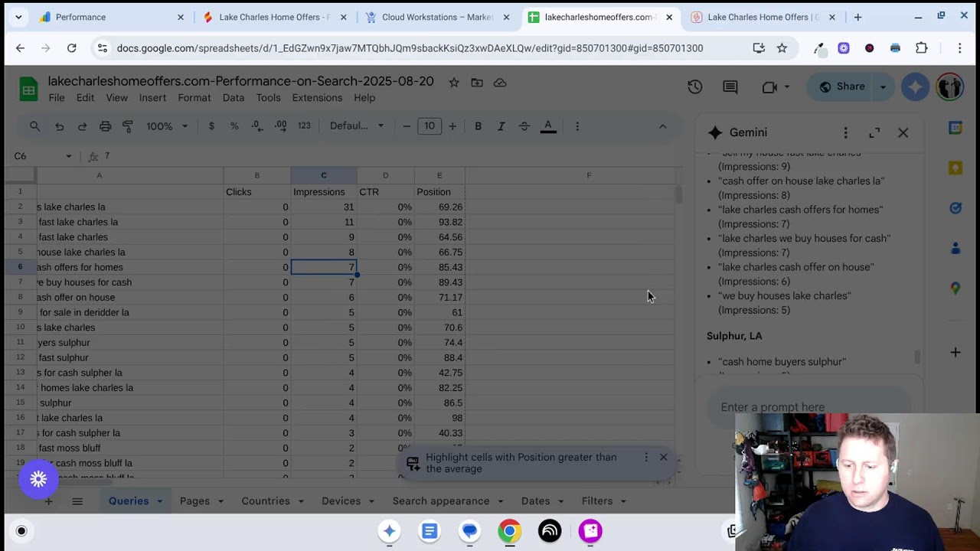Viewport: 980px width, 551px height.
Task: Open the Extensions menu
Action: (x=317, y=98)
